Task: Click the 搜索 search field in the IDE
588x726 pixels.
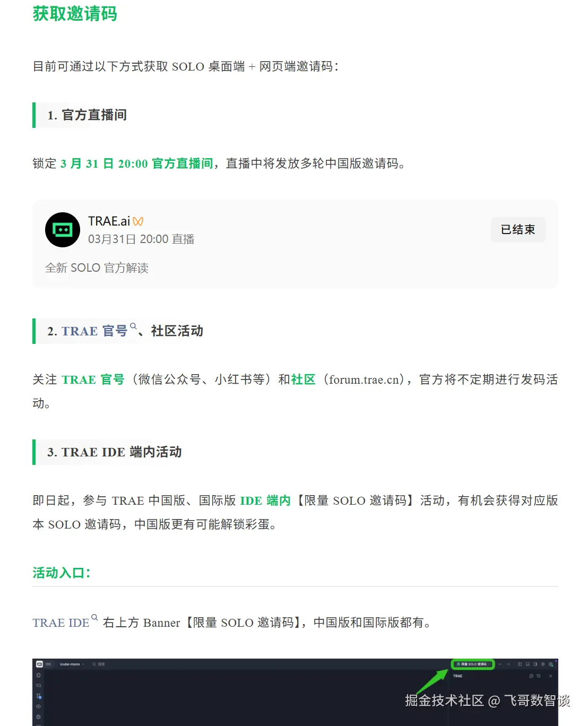Action: coord(99,664)
